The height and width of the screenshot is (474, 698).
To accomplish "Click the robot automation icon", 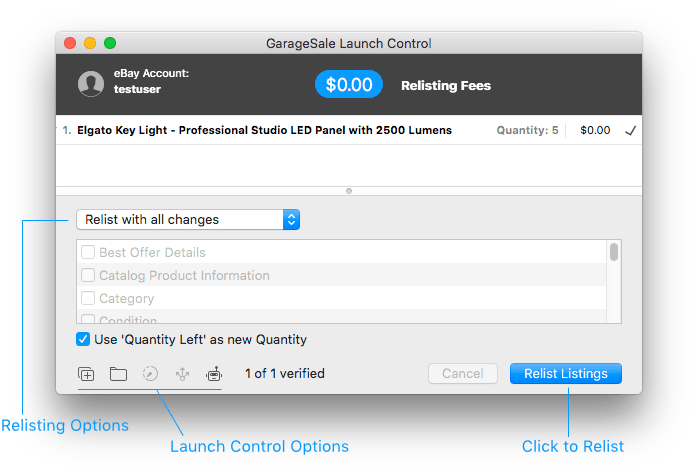I will 213,374.
